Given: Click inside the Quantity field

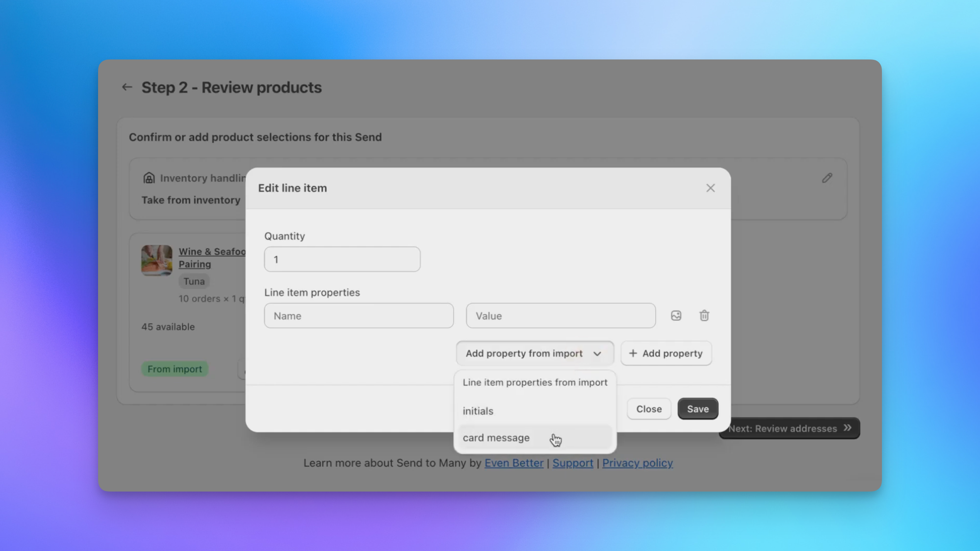Looking at the screenshot, I should coord(342,259).
